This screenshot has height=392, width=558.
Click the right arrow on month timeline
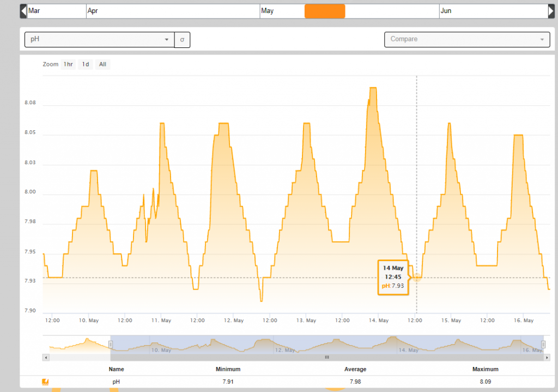pyautogui.click(x=551, y=11)
